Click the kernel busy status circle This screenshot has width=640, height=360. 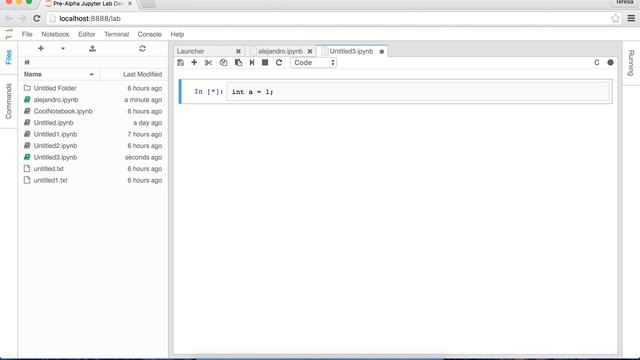point(610,62)
